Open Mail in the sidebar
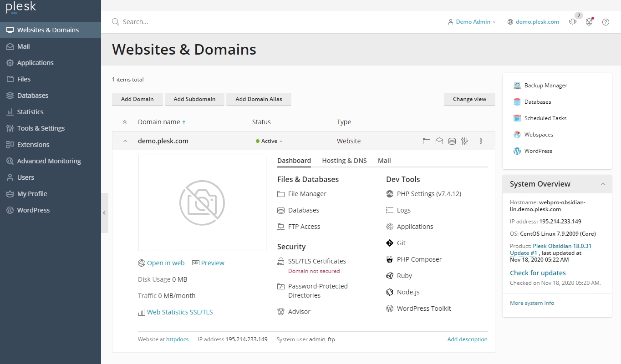 pos(51,46)
